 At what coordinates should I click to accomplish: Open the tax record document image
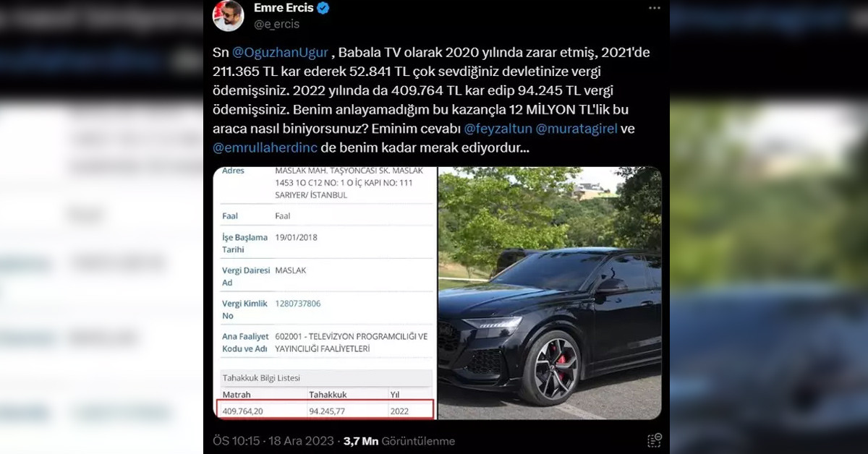[324, 293]
